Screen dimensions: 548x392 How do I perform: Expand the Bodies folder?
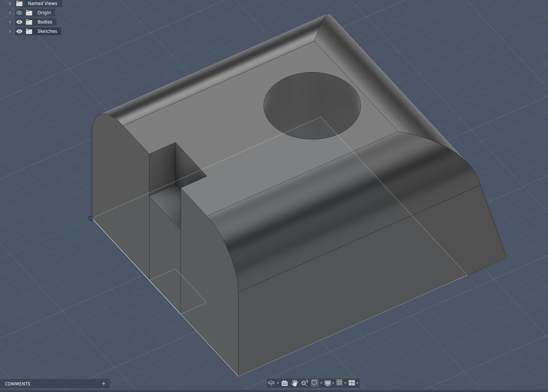click(10, 22)
